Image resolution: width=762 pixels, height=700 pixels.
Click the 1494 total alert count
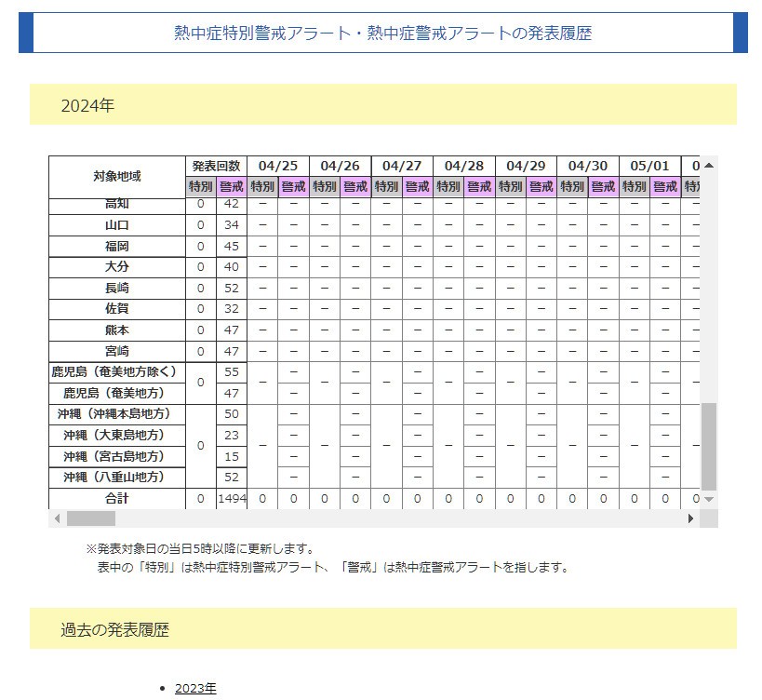[x=232, y=499]
